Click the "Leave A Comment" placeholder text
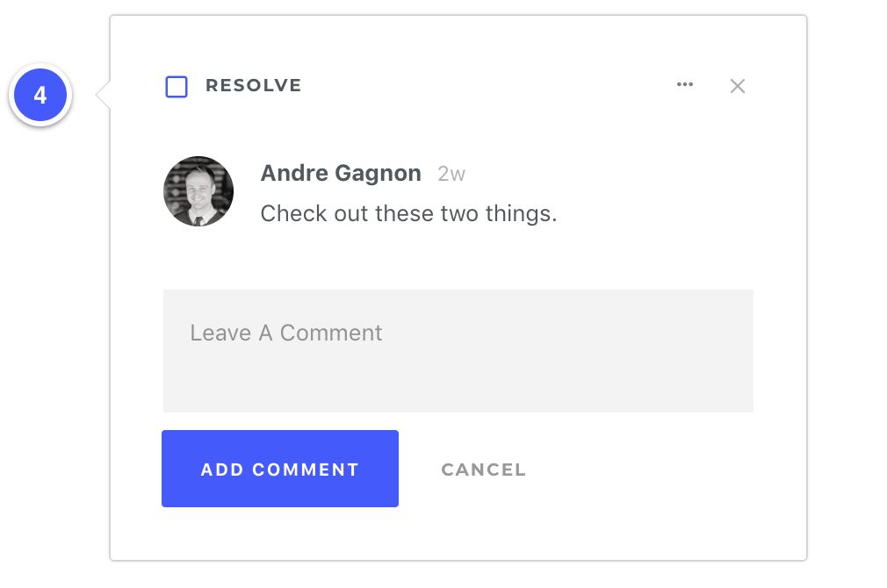This screenshot has width=887, height=588. (x=286, y=333)
